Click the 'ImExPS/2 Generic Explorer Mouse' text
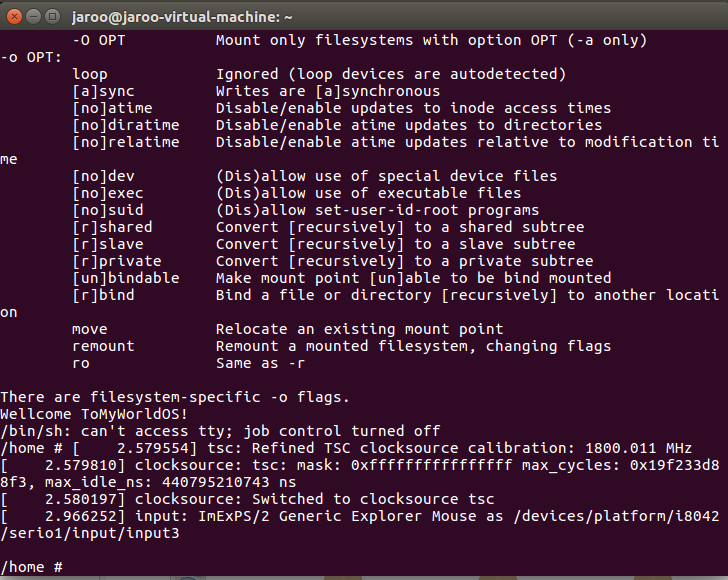The image size is (728, 580). tap(338, 516)
